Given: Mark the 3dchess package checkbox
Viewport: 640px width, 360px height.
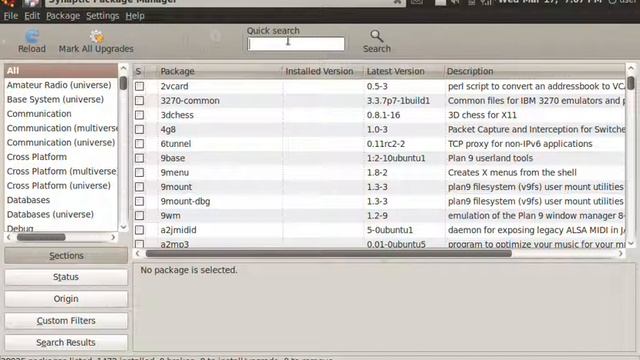Looking at the screenshot, I should click(140, 115).
